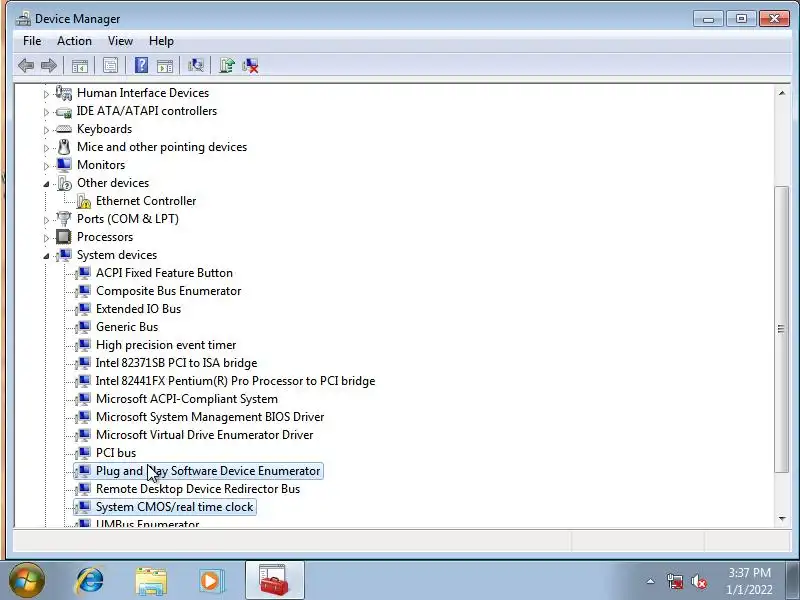This screenshot has width=800, height=600.
Task: Collapse the Other devices node
Action: (46, 184)
